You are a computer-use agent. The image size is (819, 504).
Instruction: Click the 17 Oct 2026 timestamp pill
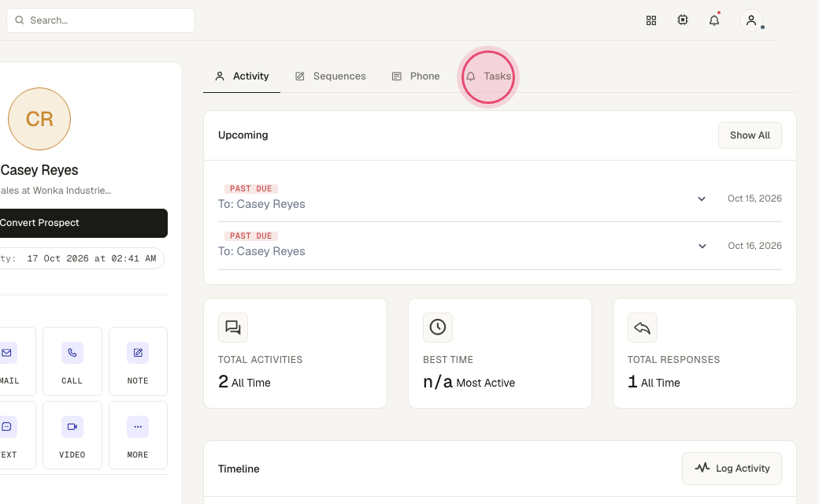pos(81,258)
